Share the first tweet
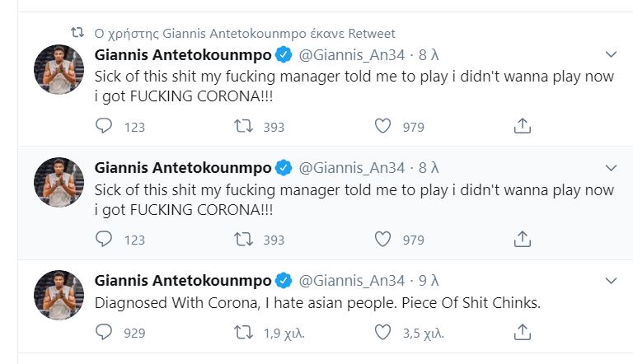This screenshot has height=364, width=633. coord(521,126)
